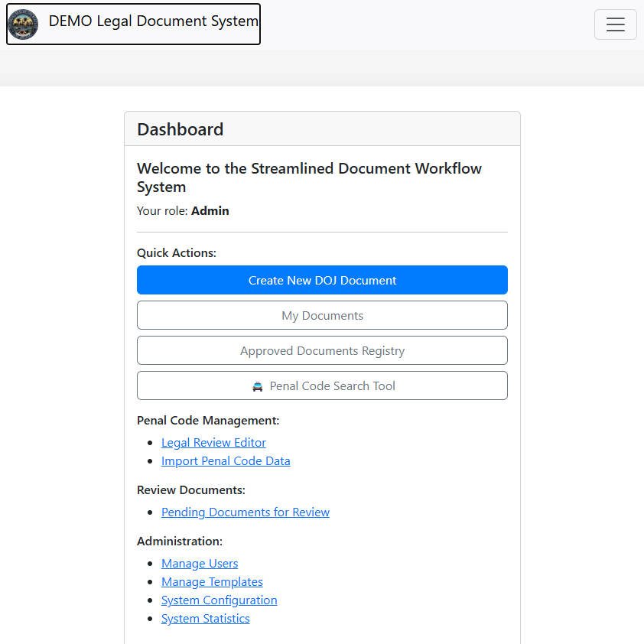Click the Dashboard card header

click(180, 129)
